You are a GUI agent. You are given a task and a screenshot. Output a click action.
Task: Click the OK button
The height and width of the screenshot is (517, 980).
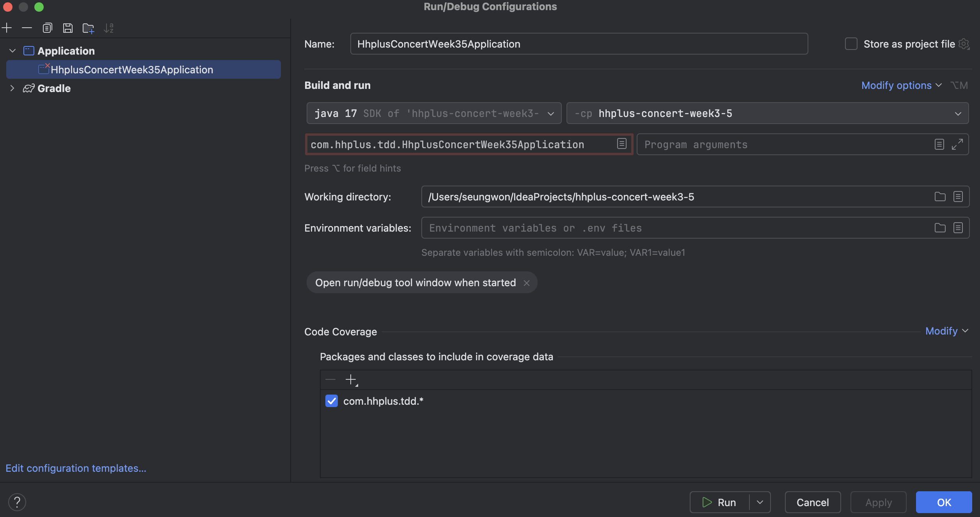(944, 502)
